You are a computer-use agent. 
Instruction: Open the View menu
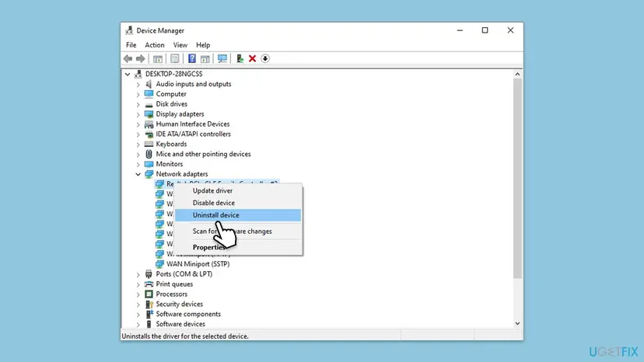[180, 45]
